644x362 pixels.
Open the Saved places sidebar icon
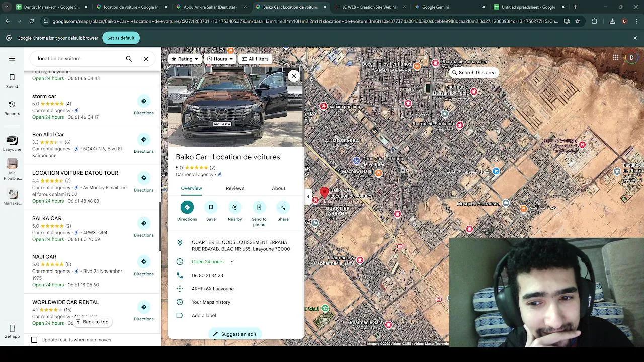tap(12, 80)
